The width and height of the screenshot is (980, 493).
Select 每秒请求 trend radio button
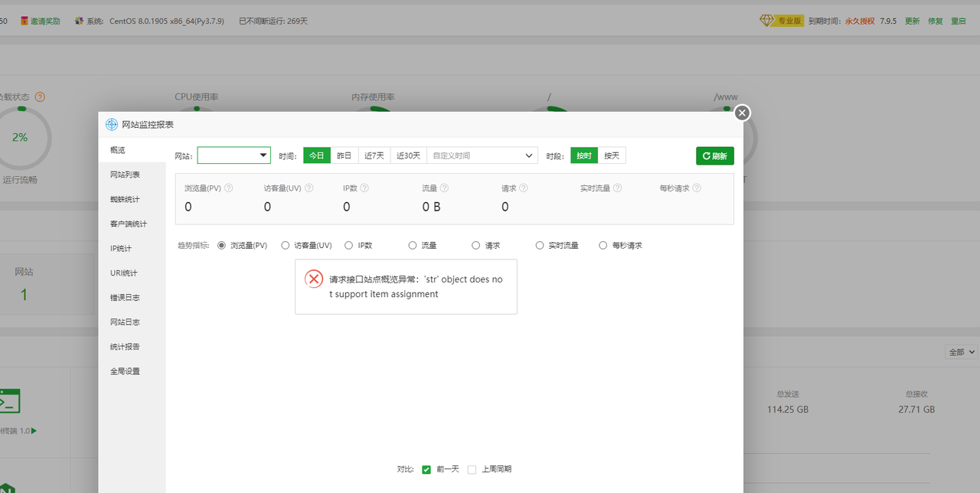click(x=603, y=246)
